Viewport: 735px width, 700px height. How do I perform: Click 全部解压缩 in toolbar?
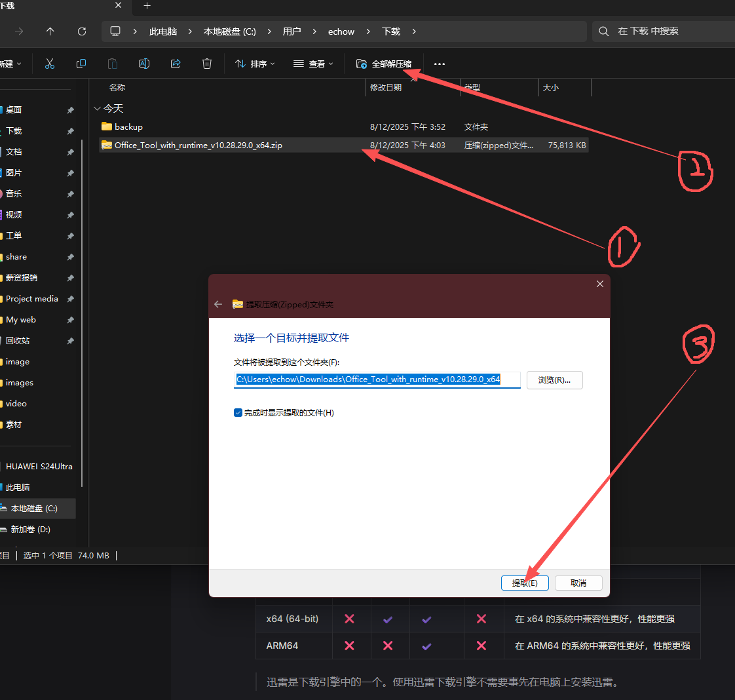click(385, 64)
